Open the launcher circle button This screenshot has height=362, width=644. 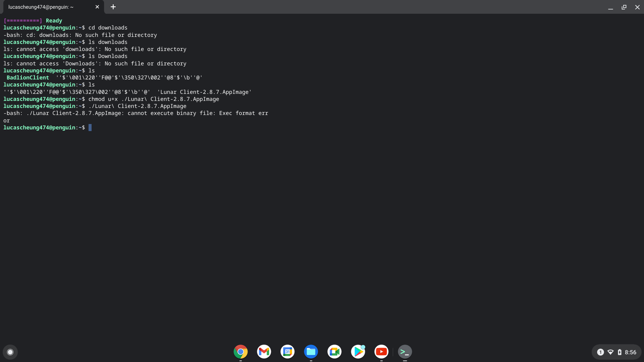(x=10, y=352)
